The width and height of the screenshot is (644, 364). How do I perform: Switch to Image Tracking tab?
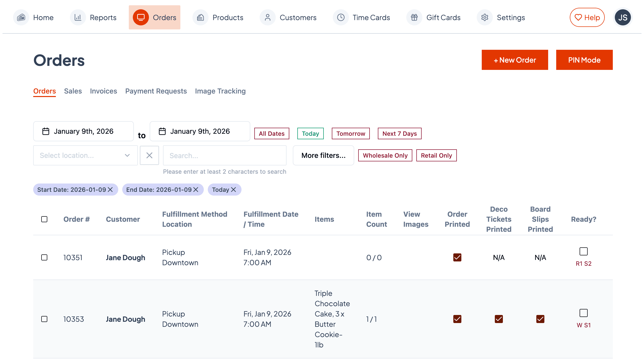pyautogui.click(x=220, y=91)
